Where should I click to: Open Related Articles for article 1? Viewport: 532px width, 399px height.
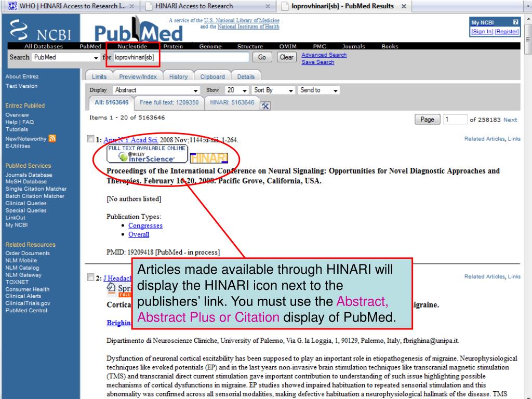coord(485,139)
